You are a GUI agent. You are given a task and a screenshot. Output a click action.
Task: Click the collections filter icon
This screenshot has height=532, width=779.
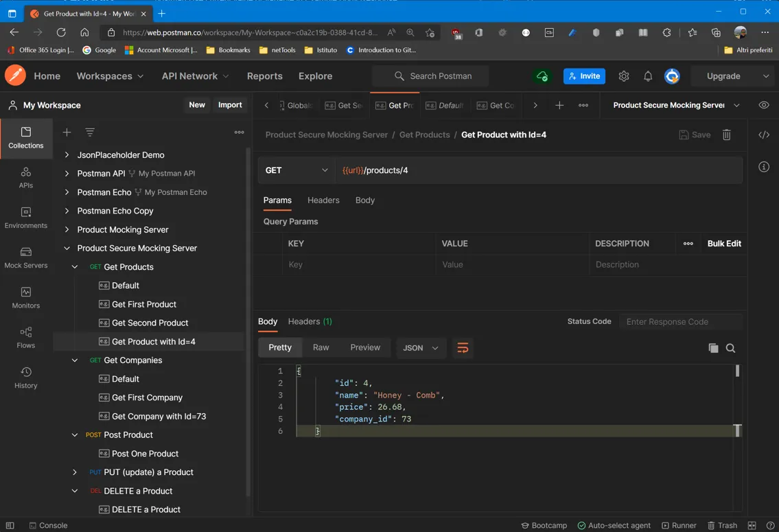[90, 132]
